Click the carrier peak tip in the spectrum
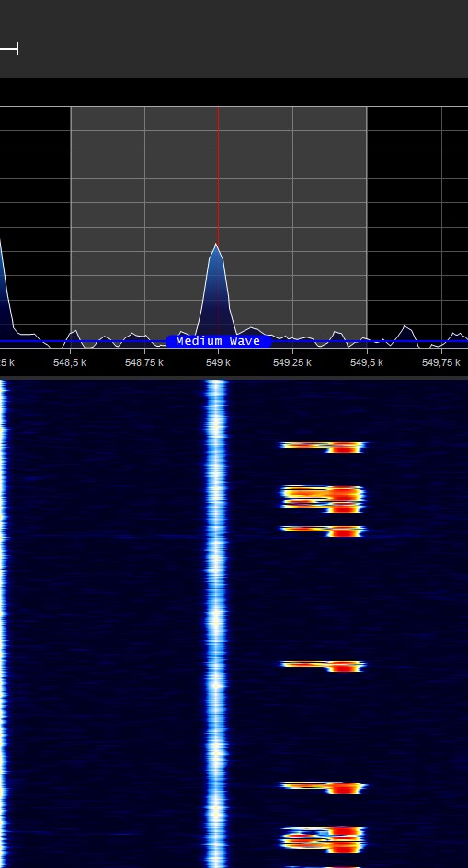The image size is (468, 868). click(x=215, y=245)
